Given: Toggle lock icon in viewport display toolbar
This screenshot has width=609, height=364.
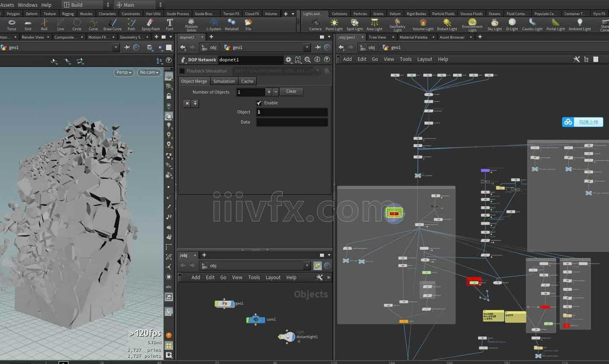Looking at the screenshot, I should click(x=169, y=96).
